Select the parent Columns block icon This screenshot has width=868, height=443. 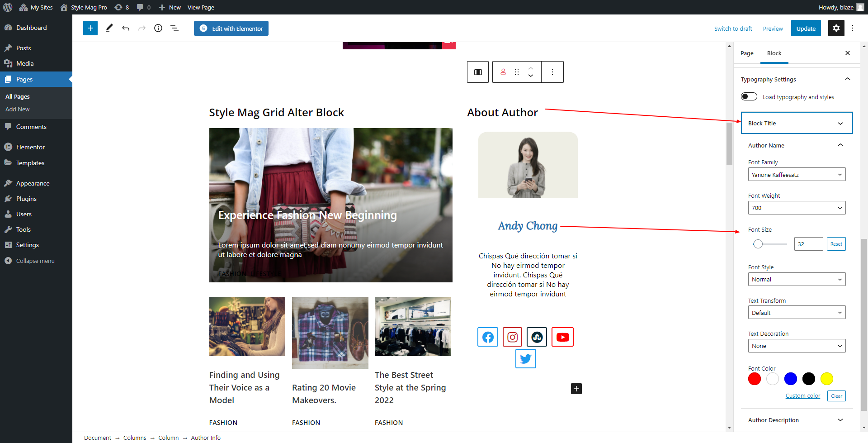pyautogui.click(x=478, y=72)
